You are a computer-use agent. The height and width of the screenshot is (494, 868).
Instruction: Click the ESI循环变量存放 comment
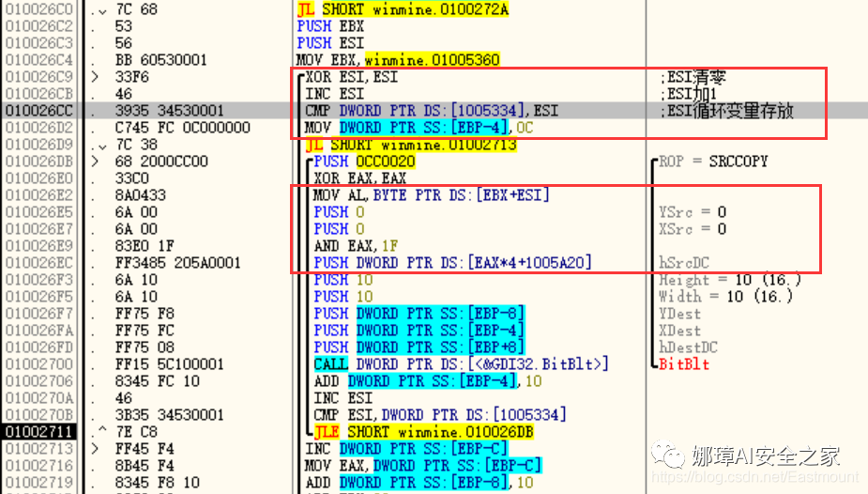[x=726, y=111]
